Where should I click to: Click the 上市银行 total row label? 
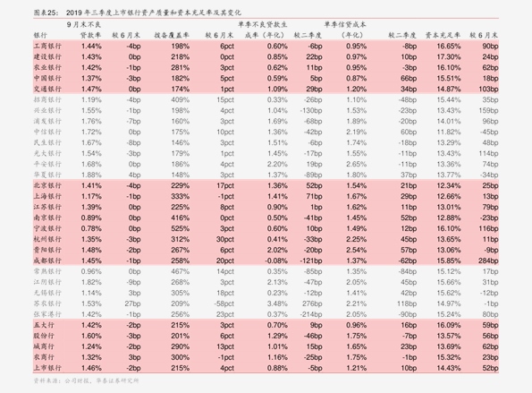click(47, 368)
